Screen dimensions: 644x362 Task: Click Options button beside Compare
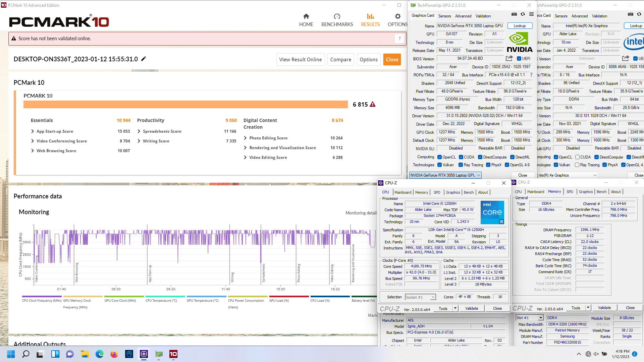coord(368,60)
